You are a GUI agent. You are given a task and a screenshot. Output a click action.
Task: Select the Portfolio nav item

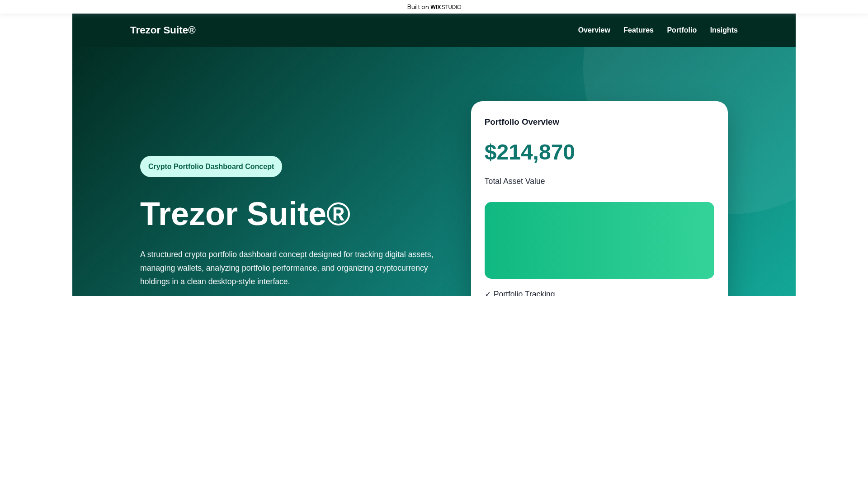click(681, 30)
